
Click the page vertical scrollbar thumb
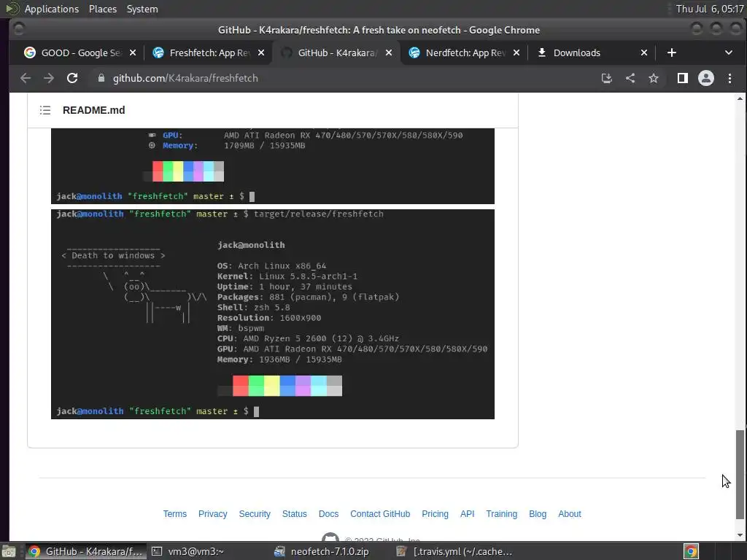(x=740, y=474)
